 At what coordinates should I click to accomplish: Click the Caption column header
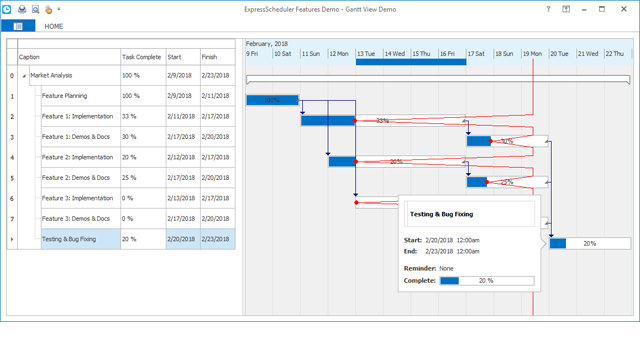coord(69,57)
